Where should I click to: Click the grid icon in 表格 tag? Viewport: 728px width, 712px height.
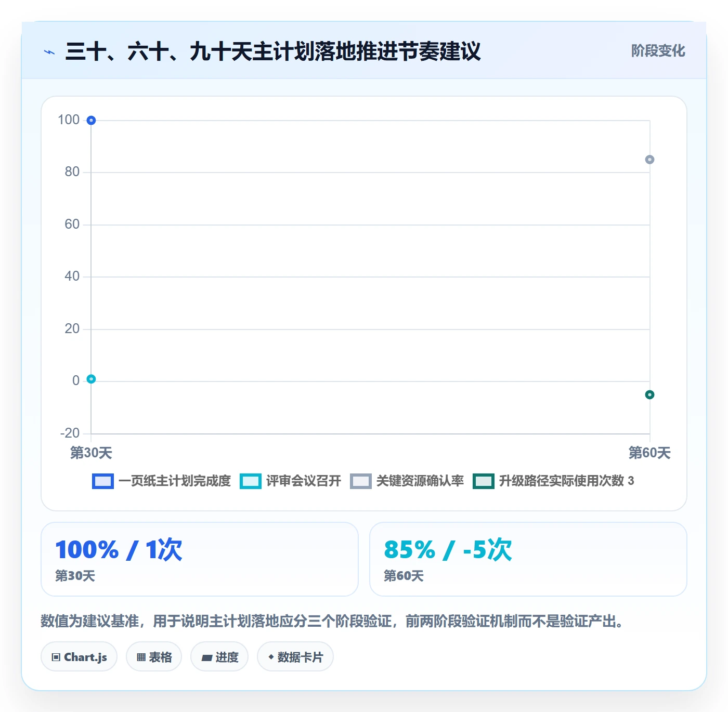click(141, 657)
